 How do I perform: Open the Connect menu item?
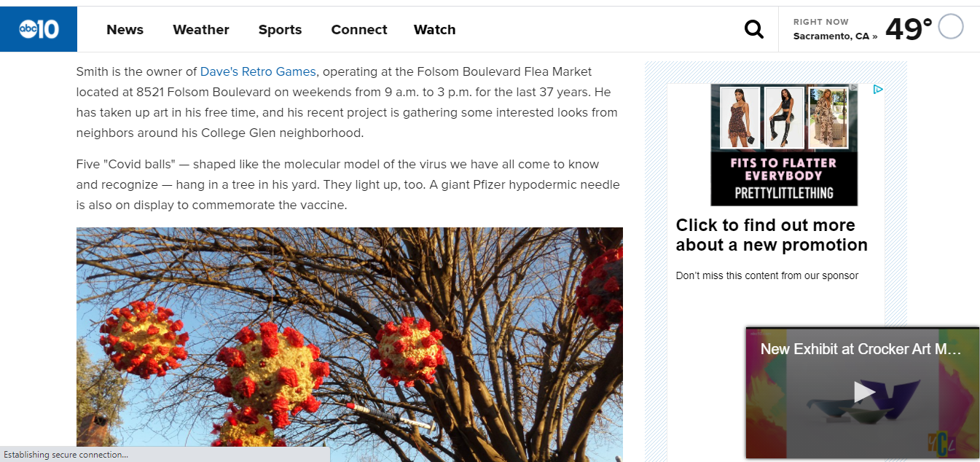coord(359,30)
